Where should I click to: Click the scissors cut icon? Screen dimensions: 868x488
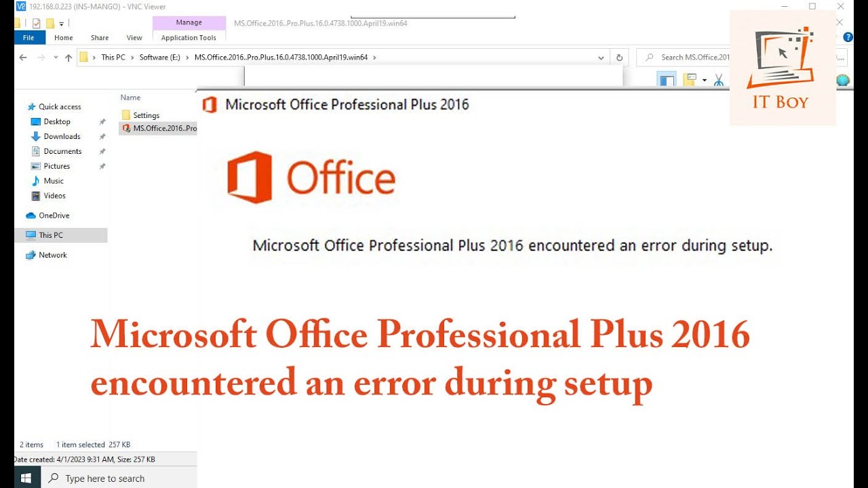tap(719, 80)
